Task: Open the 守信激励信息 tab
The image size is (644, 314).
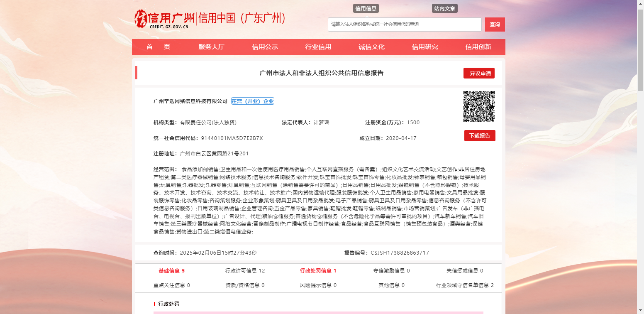Action: tap(391, 271)
